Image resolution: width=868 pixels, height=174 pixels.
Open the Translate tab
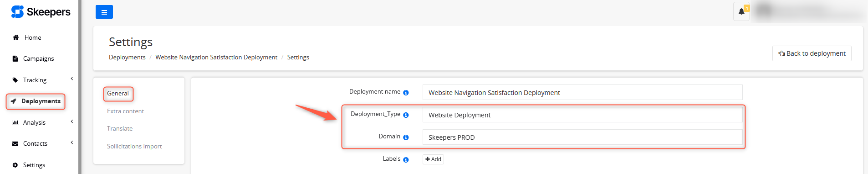click(x=120, y=128)
